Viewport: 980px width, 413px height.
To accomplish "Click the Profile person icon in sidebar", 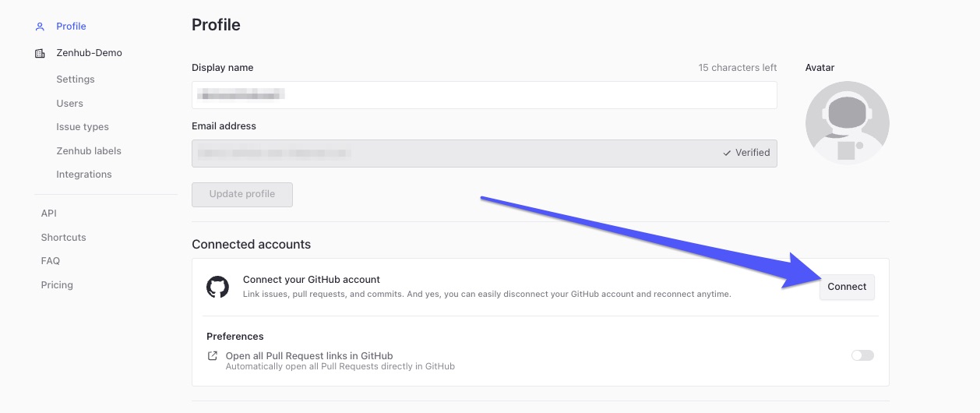I will click(41, 26).
